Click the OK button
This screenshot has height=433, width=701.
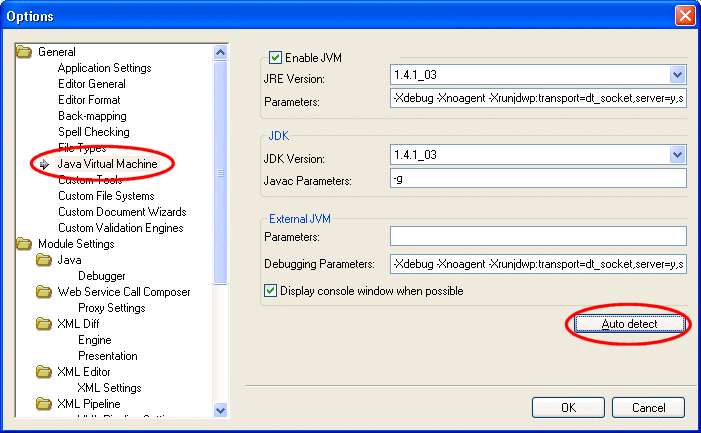[568, 408]
